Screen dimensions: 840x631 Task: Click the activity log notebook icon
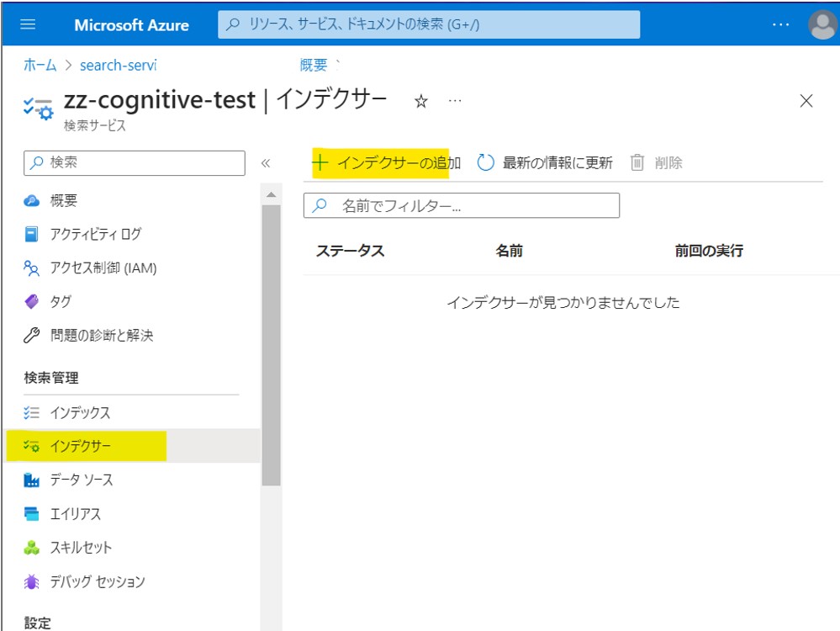(x=32, y=234)
